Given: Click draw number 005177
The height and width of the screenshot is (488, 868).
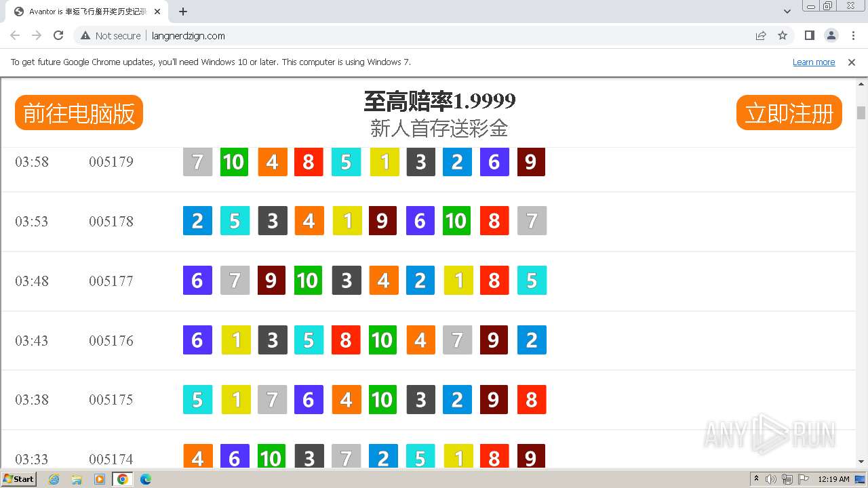Looking at the screenshot, I should (111, 281).
